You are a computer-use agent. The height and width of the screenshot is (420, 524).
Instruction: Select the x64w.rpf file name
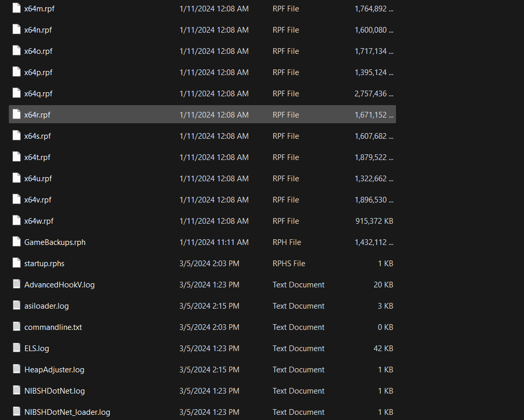coord(39,221)
